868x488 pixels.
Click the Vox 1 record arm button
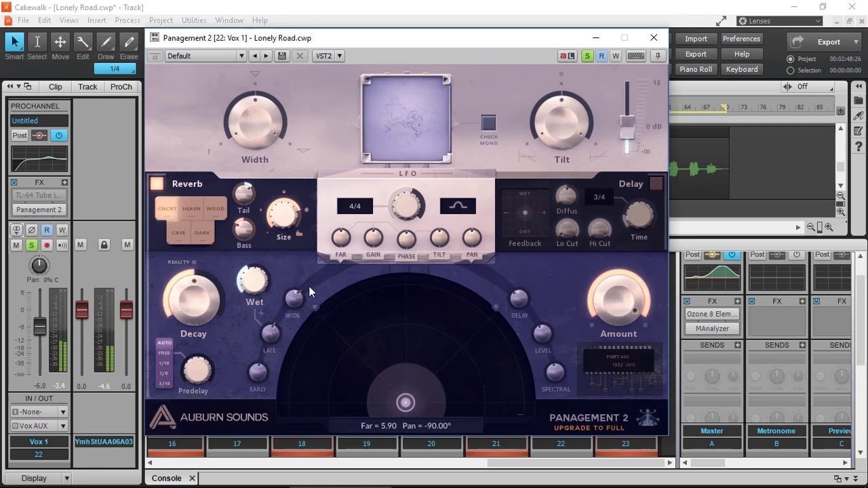click(x=47, y=245)
